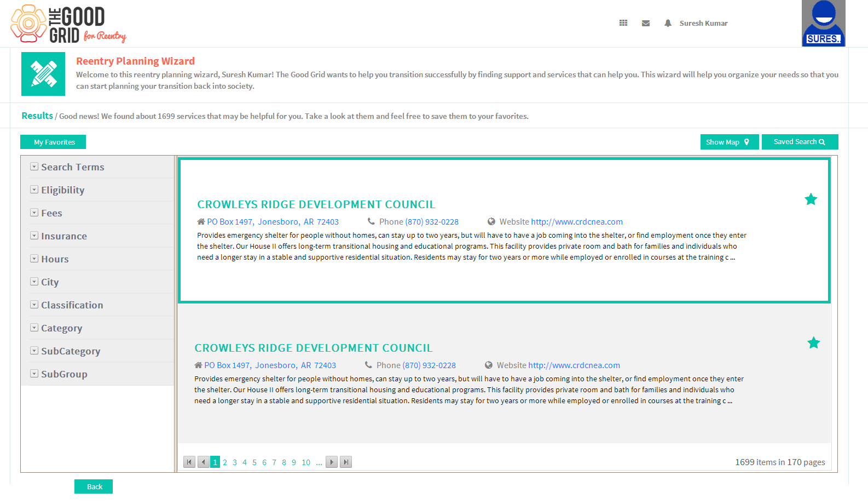868x504 pixels.
Task: Click the Back button
Action: (x=94, y=486)
